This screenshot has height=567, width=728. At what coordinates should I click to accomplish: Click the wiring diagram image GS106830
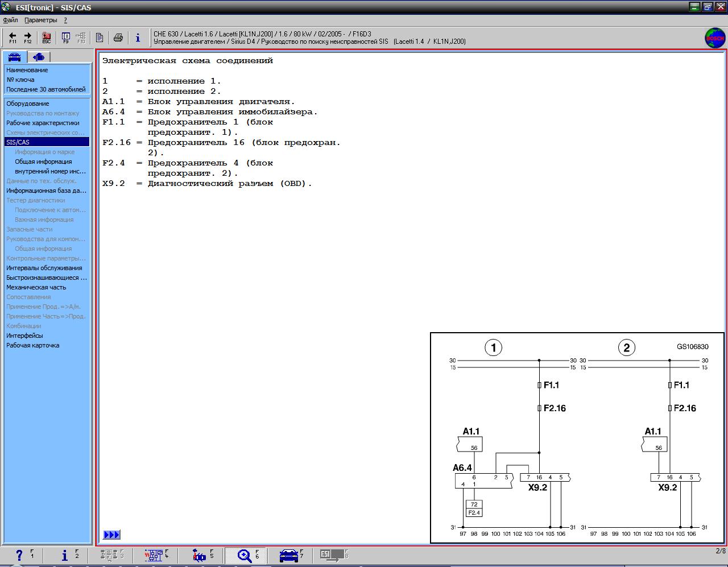[577, 438]
